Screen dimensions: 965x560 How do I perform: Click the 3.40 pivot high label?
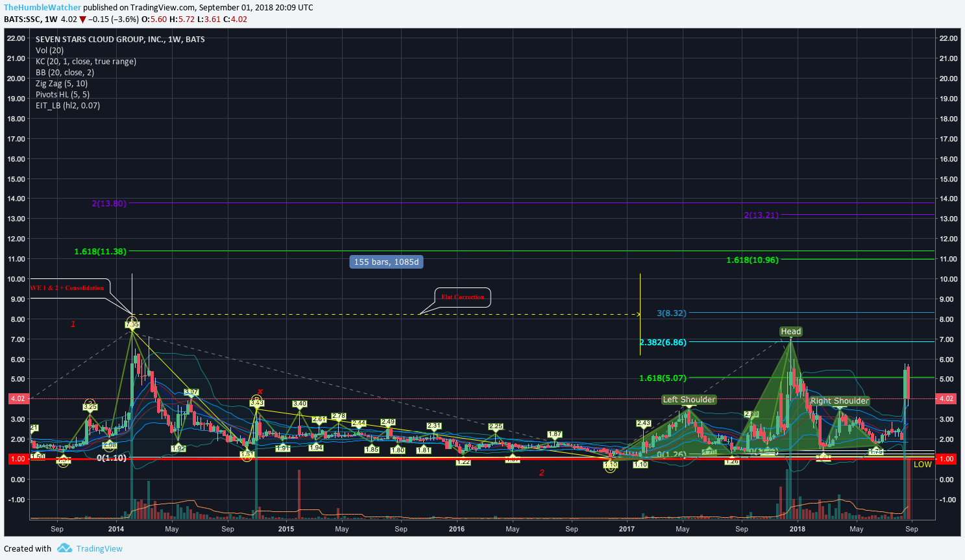click(300, 404)
